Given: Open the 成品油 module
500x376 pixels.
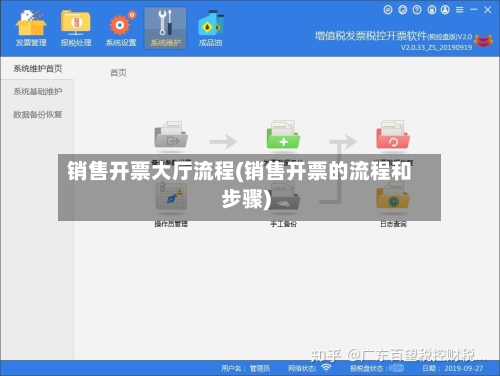Looking at the screenshot, I should click(211, 28).
